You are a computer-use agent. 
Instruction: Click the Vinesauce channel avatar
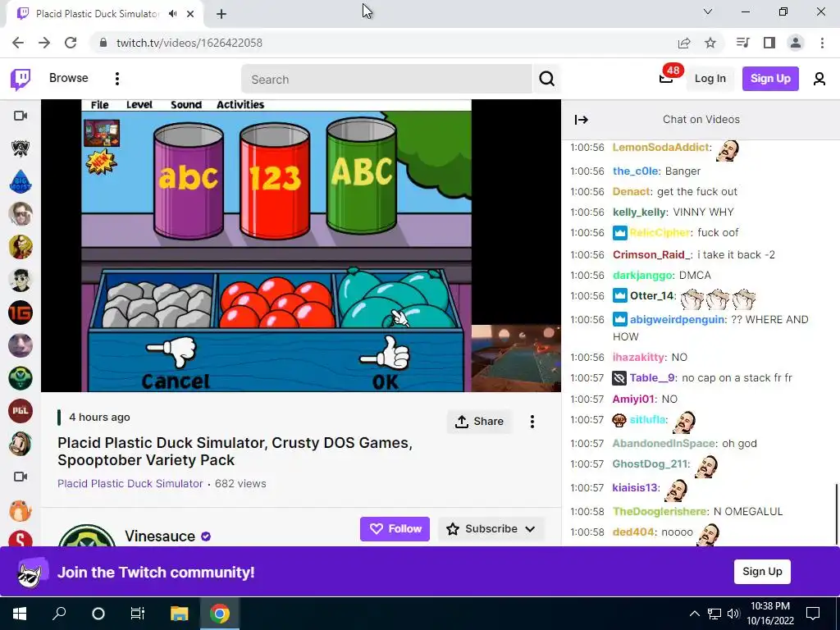(x=86, y=536)
